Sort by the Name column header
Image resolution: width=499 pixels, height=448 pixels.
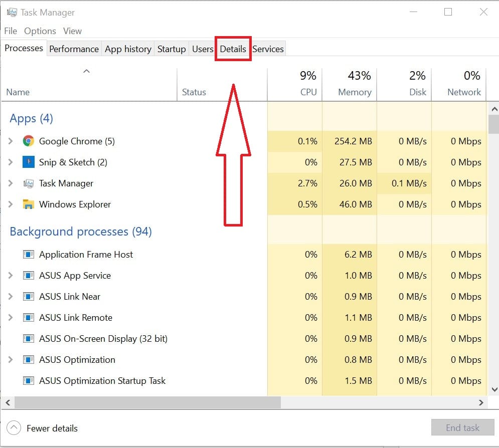click(x=89, y=85)
